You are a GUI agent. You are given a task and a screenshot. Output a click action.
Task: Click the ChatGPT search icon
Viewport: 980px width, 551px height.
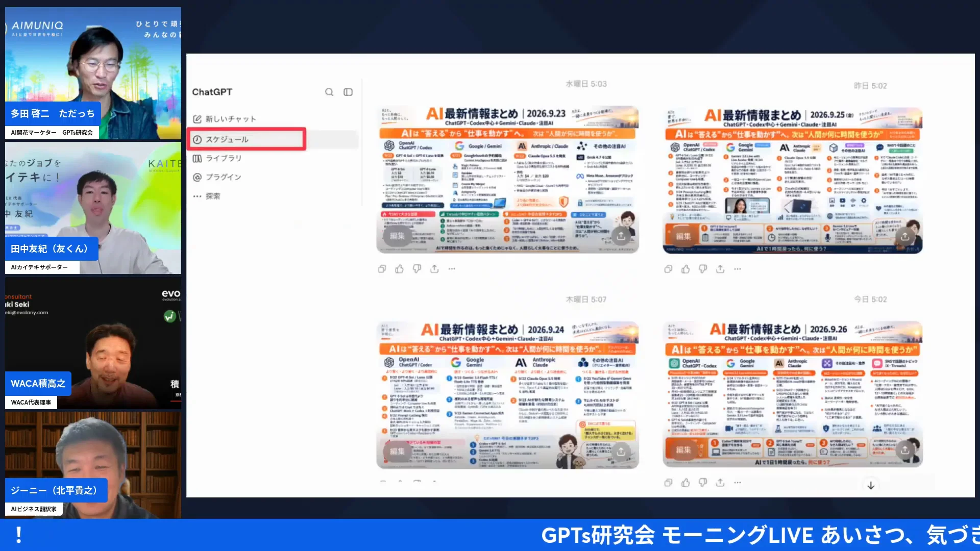point(329,92)
